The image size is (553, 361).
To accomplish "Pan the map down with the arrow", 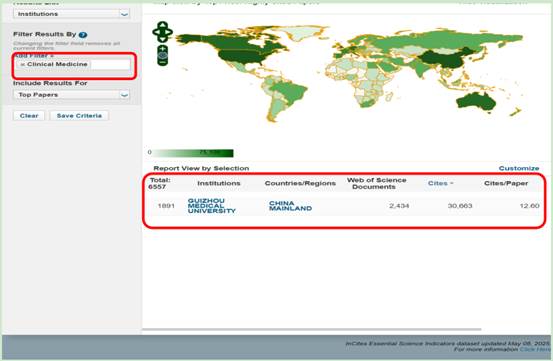I will 163,39.
